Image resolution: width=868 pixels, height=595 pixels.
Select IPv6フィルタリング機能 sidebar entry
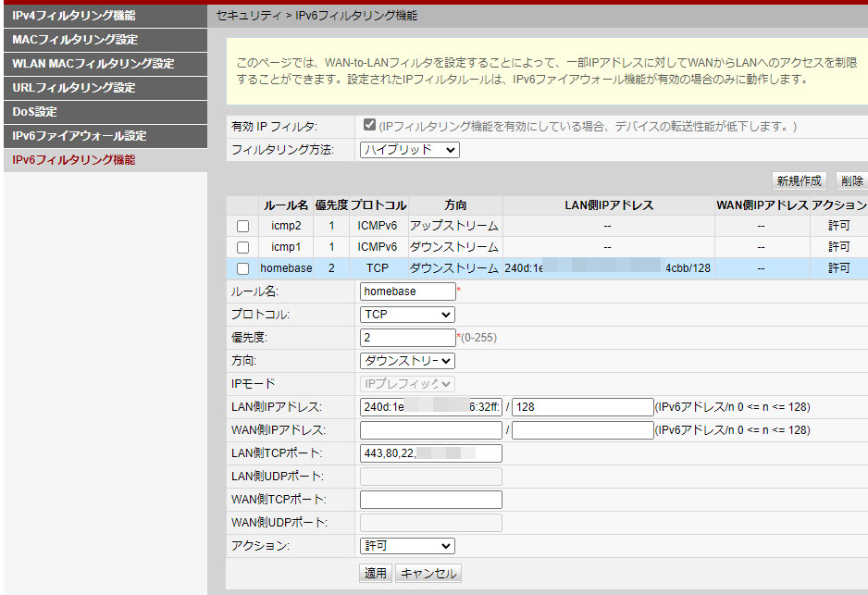pos(105,160)
